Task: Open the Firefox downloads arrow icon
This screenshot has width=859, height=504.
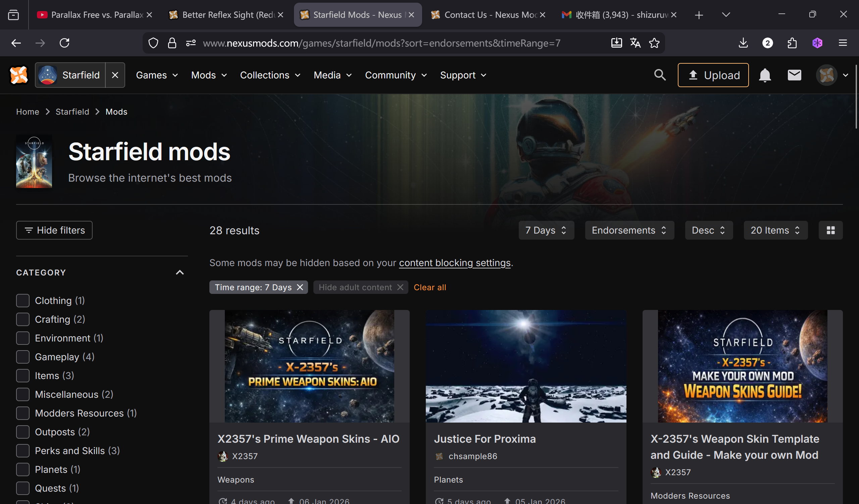Action: [x=743, y=43]
